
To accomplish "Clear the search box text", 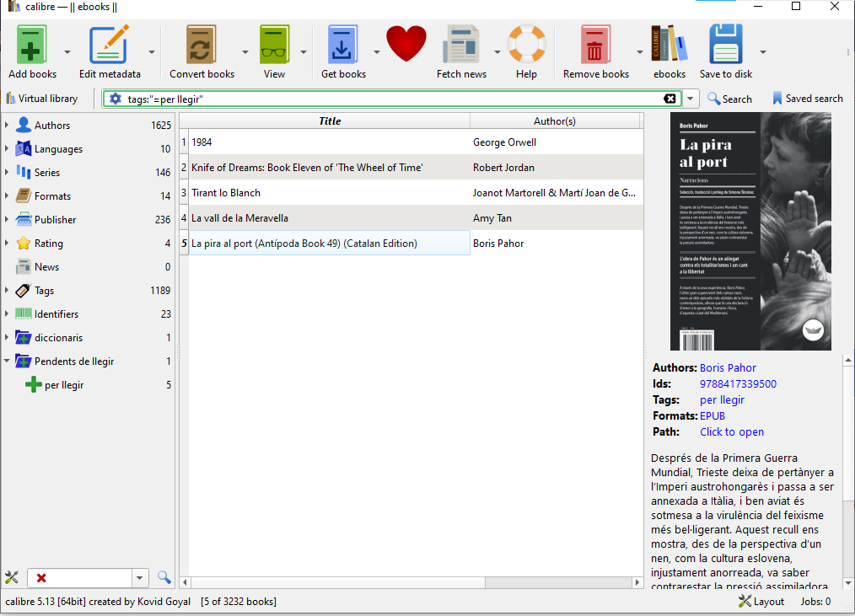I will click(x=669, y=99).
